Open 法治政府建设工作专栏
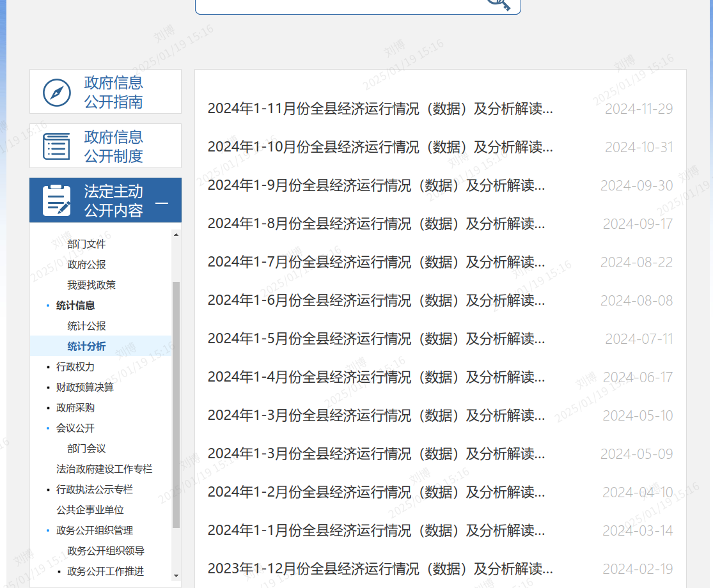The width and height of the screenshot is (713, 588). tap(104, 469)
